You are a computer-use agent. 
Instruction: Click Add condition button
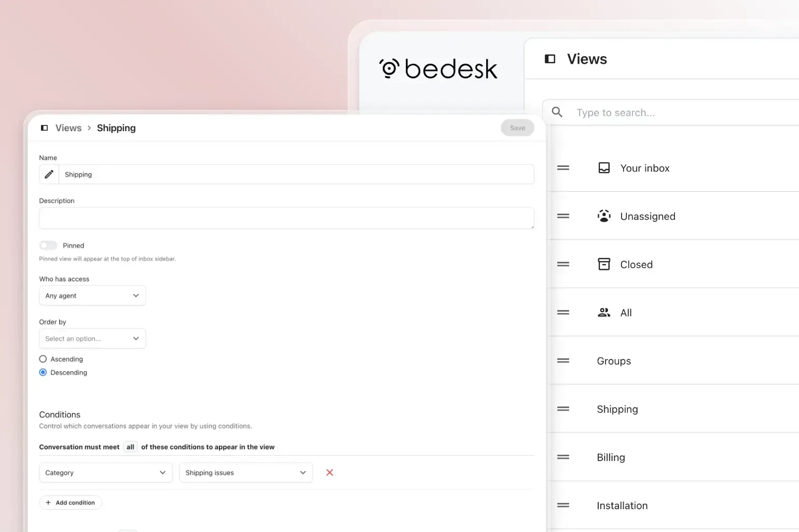[71, 502]
